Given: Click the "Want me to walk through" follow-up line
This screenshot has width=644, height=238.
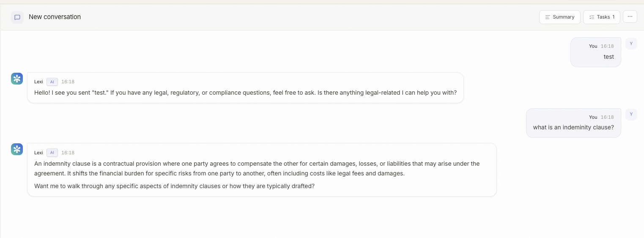Looking at the screenshot, I should (174, 186).
